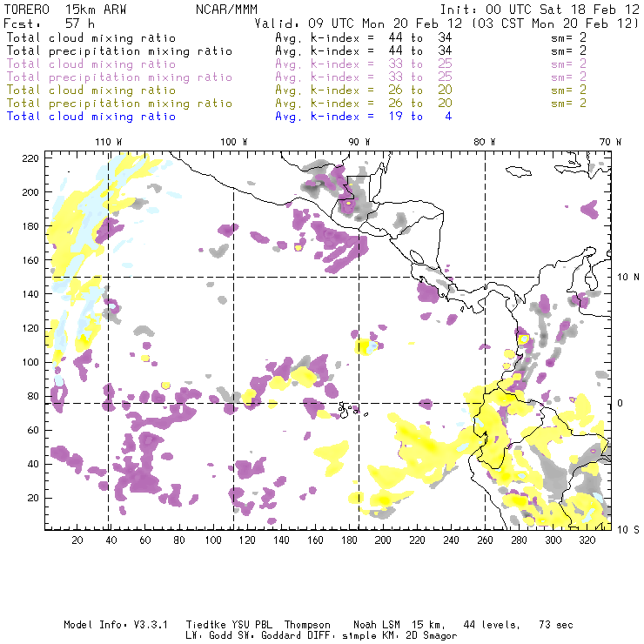
Task: Click the blue Total cloud mixing ratio legend
Action: pyautogui.click(x=91, y=117)
